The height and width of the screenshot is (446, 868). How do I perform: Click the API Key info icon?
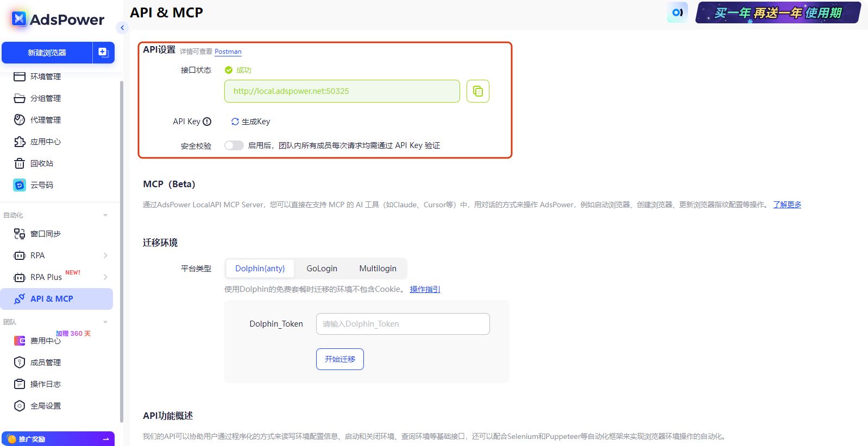click(207, 122)
